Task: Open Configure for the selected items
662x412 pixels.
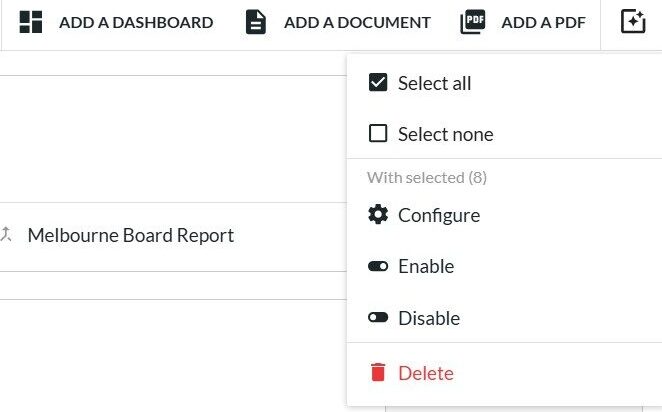Action: (439, 215)
